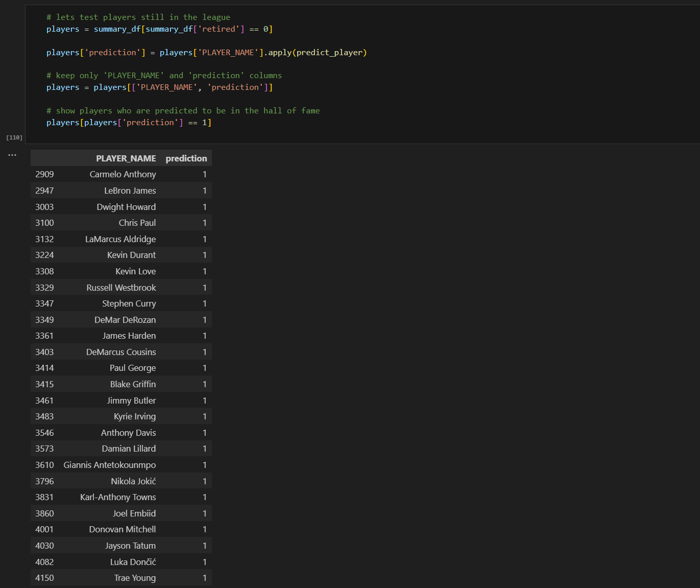
Task: Select the Donovan Mitchell cell
Action: (123, 529)
